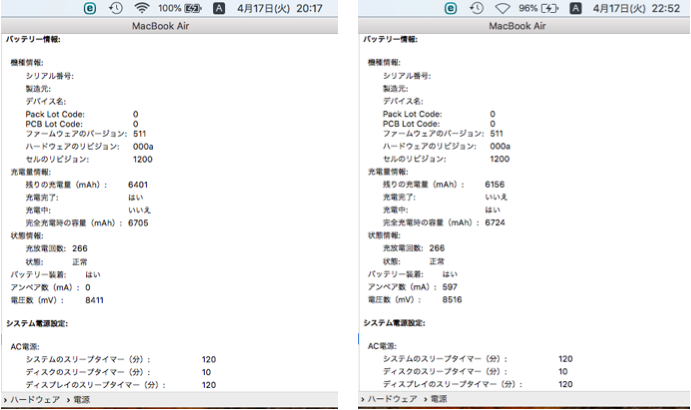This screenshot has width=691, height=410.
Task: Click AC電源 label in the 22:52 window
Action: click(382, 347)
